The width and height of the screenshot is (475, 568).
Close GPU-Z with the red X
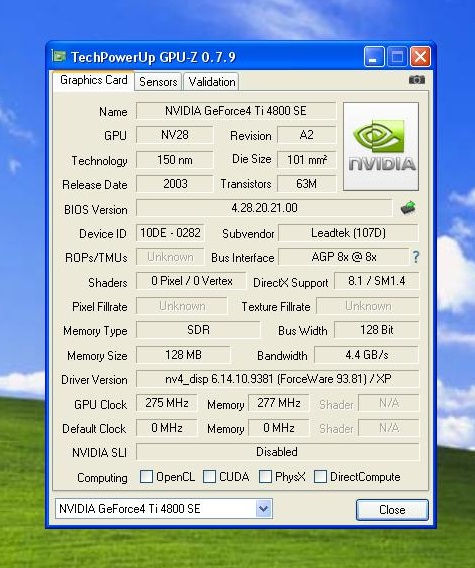tap(420, 57)
